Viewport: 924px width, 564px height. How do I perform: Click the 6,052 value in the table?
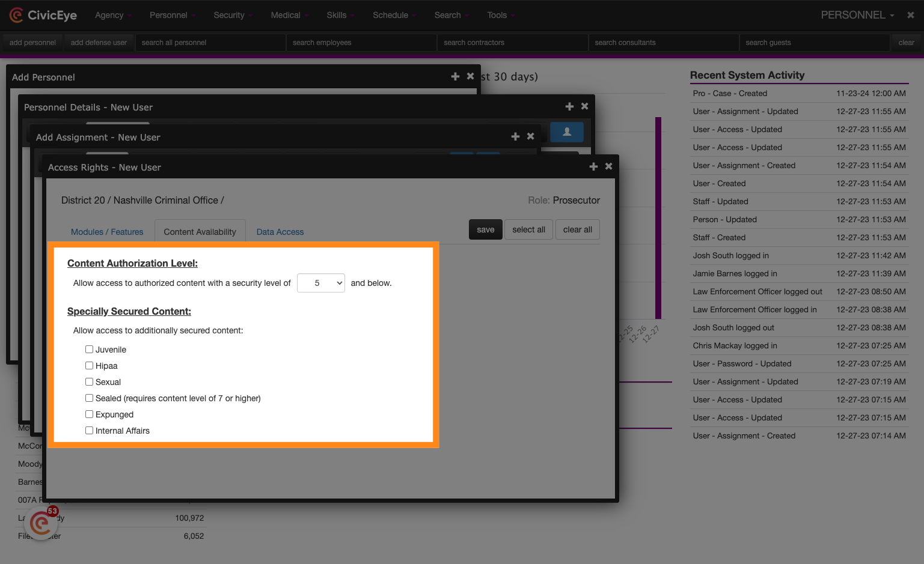click(194, 536)
